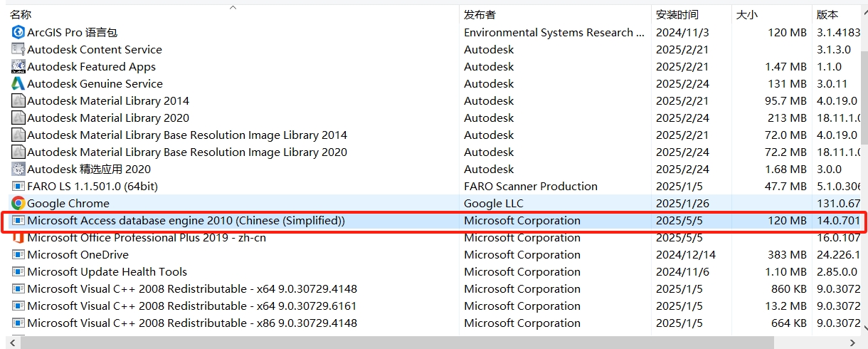Screen dimensions: 868x349
Task: Select ArcGIS Pro 语言包 entry
Action: 433,32
